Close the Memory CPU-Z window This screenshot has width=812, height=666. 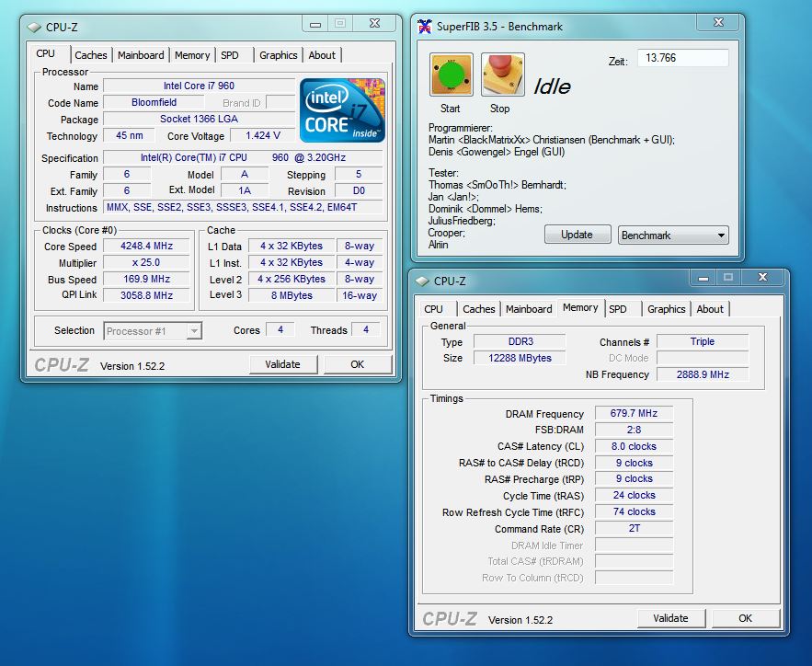[762, 277]
